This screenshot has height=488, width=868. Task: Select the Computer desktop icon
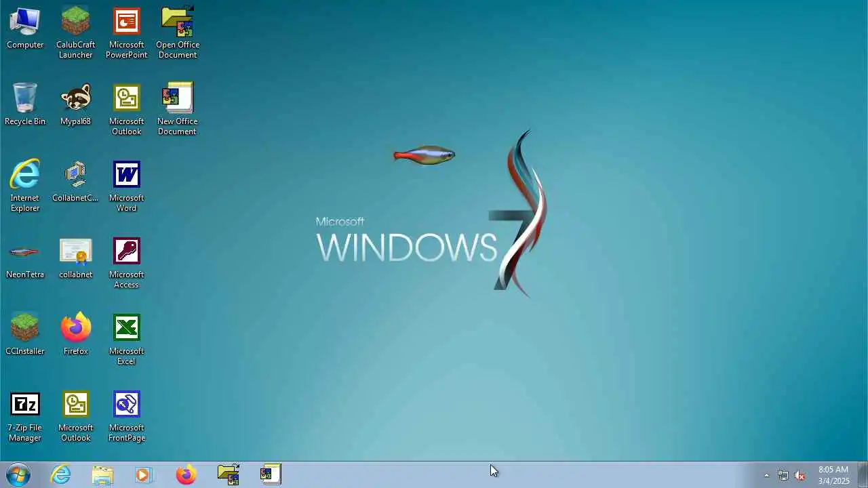pyautogui.click(x=25, y=28)
